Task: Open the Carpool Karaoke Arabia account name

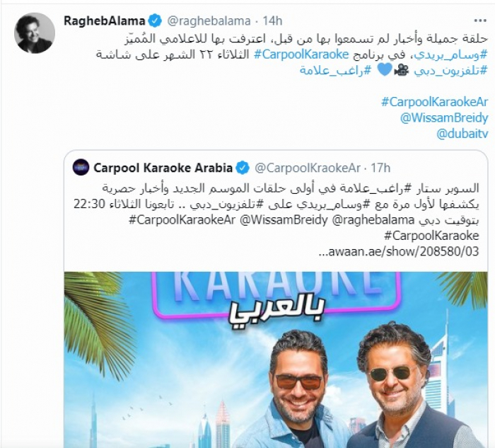Action: pyautogui.click(x=163, y=168)
